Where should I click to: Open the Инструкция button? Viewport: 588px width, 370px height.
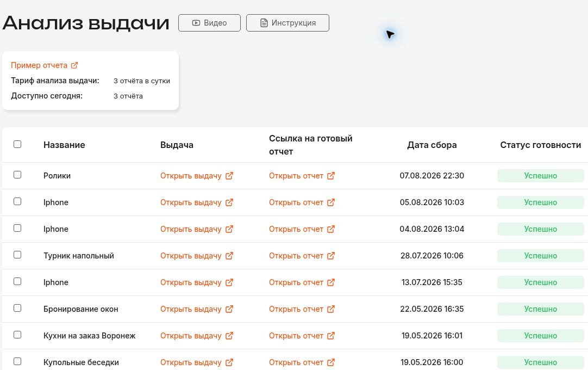point(287,23)
